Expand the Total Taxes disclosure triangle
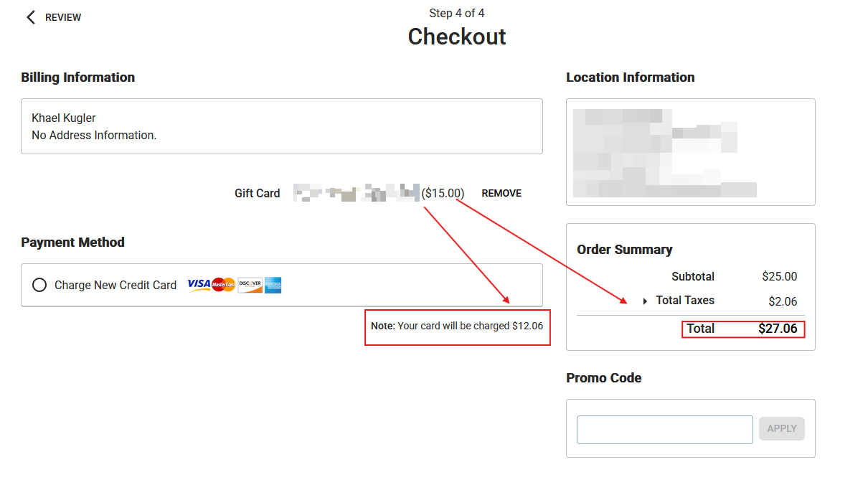Image resolution: width=868 pixels, height=480 pixels. (x=645, y=301)
